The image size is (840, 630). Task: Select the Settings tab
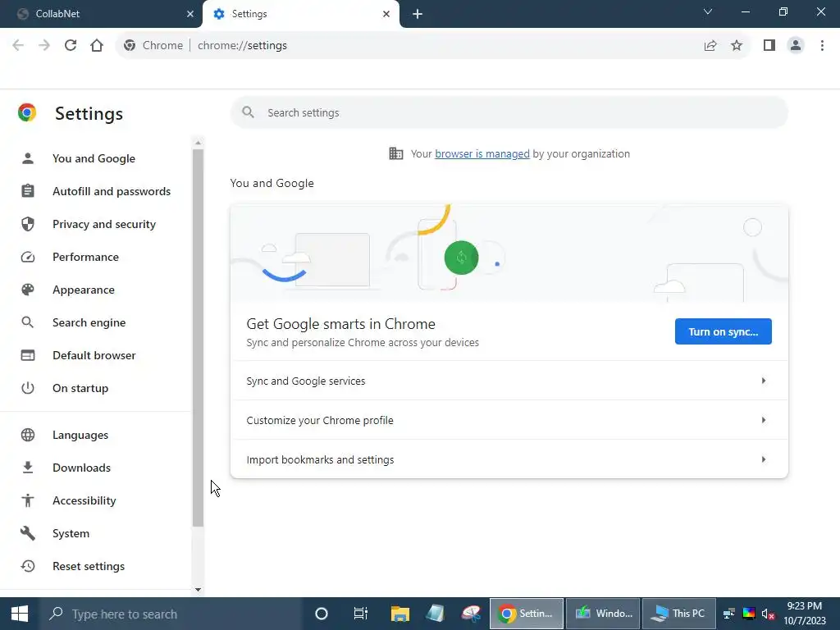pos(300,14)
